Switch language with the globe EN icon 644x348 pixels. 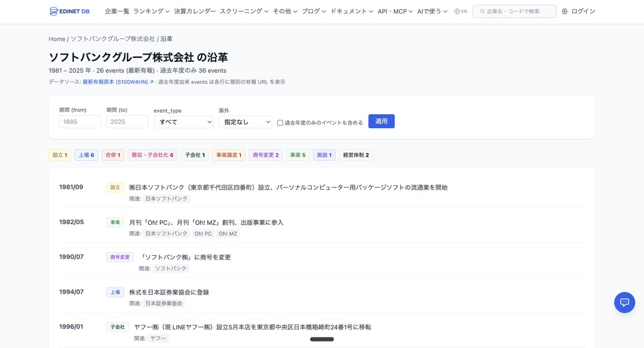coord(460,11)
